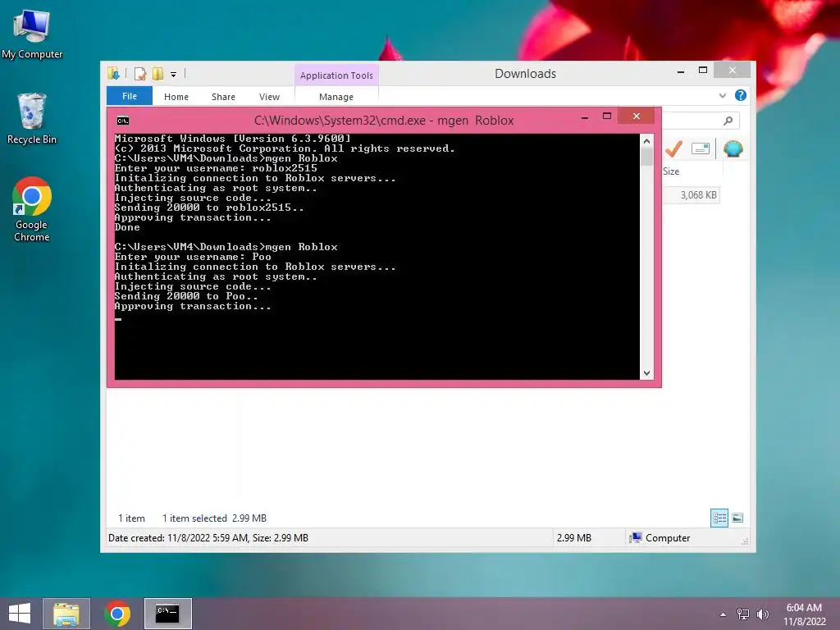Click the rename-style box icon beside checkmark
The image size is (840, 630).
pyautogui.click(x=701, y=148)
